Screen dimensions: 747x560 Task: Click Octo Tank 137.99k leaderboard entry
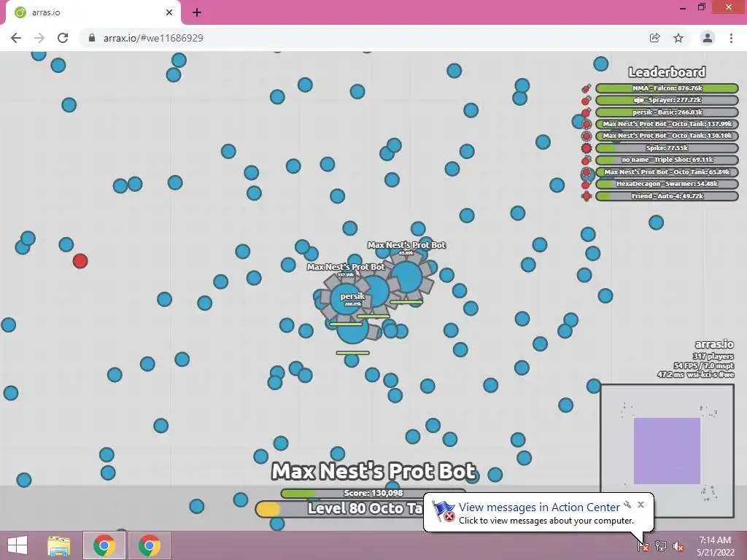click(x=667, y=124)
